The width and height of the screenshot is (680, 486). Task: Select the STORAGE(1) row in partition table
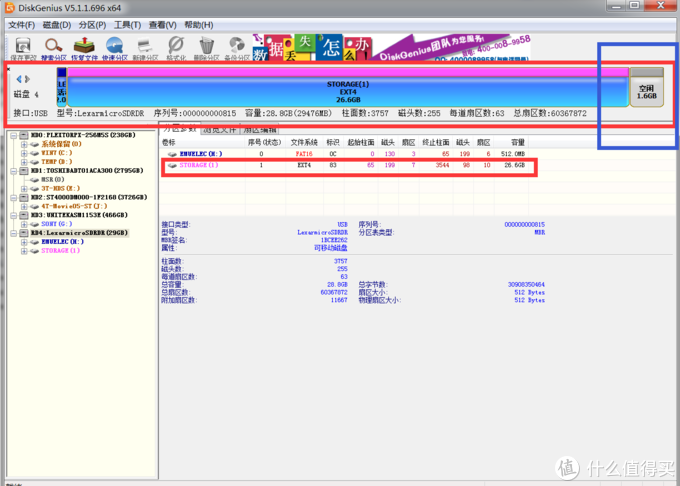tap(344, 165)
